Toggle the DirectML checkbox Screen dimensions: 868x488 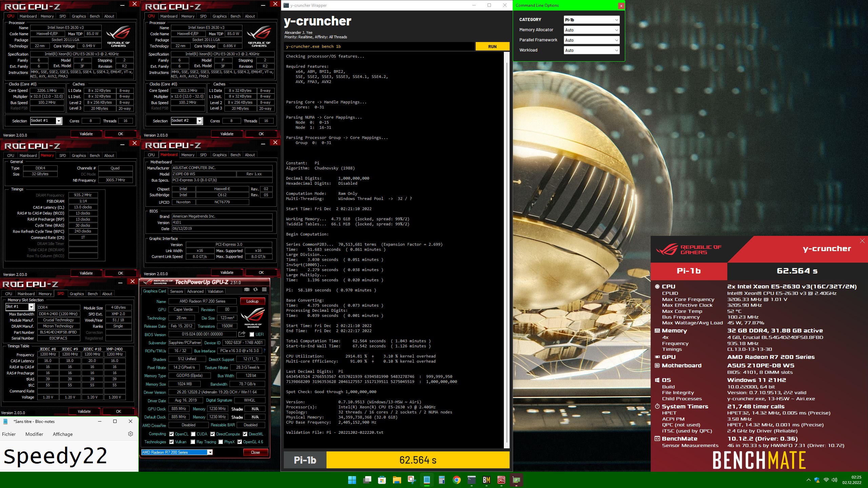pos(245,434)
